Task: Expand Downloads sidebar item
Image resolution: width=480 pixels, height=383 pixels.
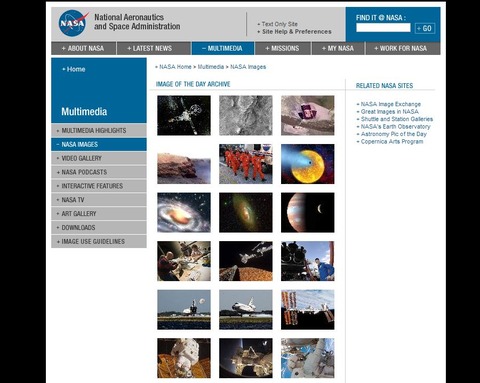Action: click(99, 227)
